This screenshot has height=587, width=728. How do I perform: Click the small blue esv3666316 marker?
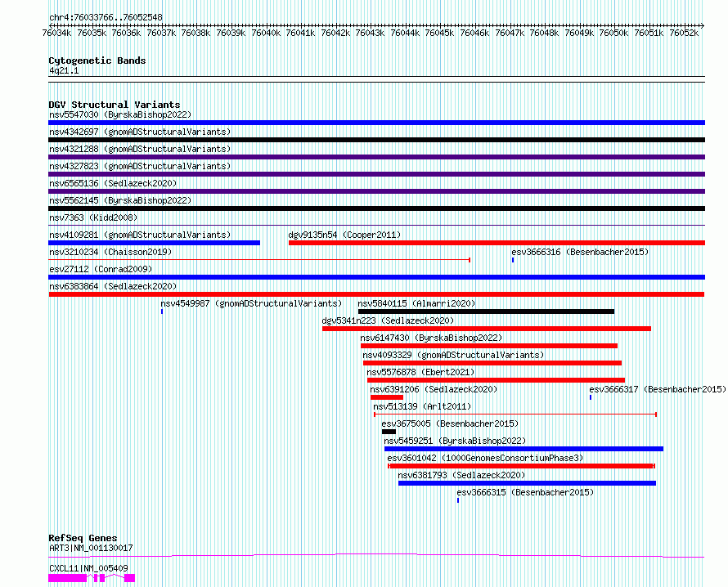coord(513,260)
